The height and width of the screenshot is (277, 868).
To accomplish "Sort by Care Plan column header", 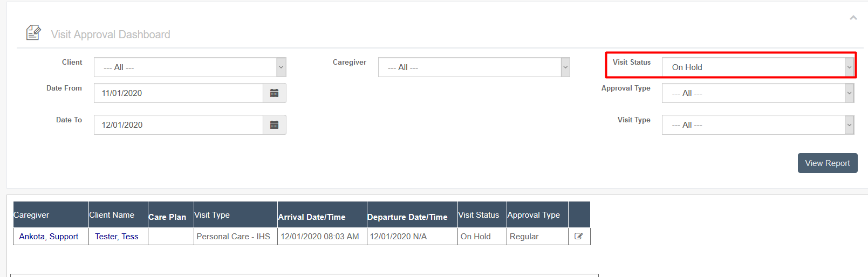I will point(167,217).
